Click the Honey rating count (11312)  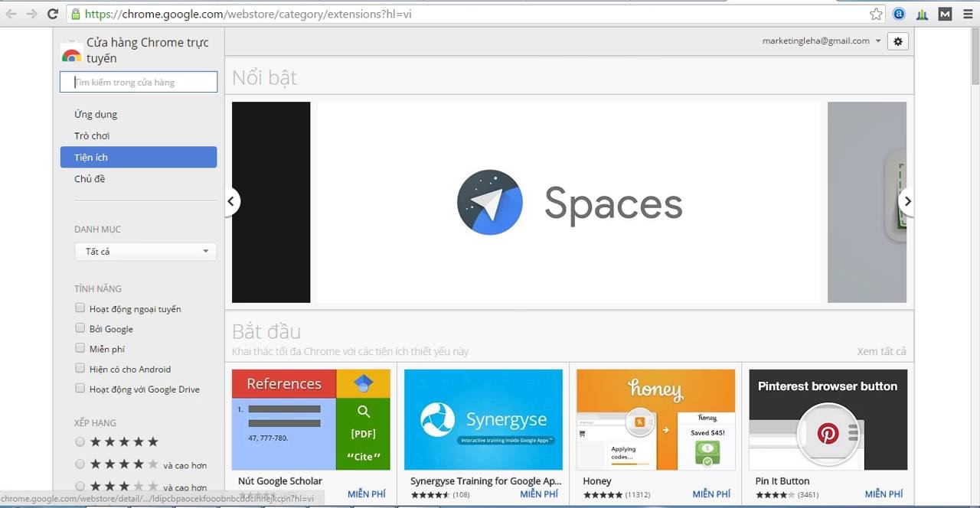(x=637, y=495)
